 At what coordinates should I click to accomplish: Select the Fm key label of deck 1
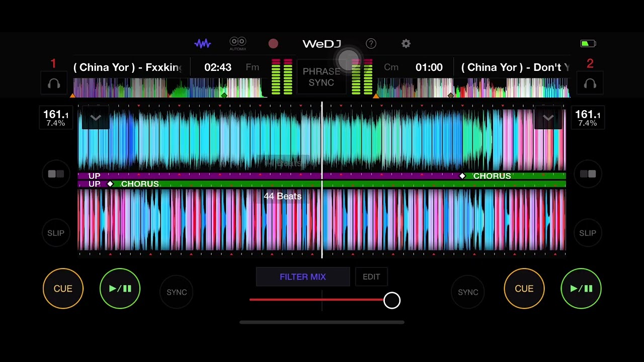[x=253, y=67]
